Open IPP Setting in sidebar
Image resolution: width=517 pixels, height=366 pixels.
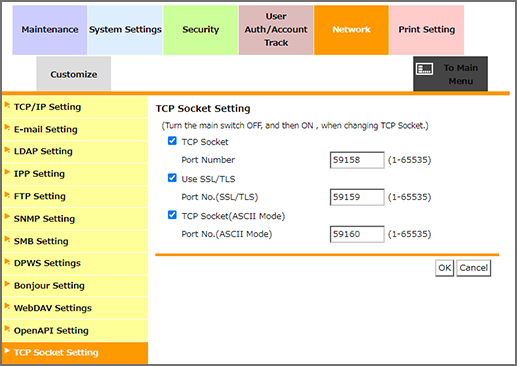(x=75, y=174)
